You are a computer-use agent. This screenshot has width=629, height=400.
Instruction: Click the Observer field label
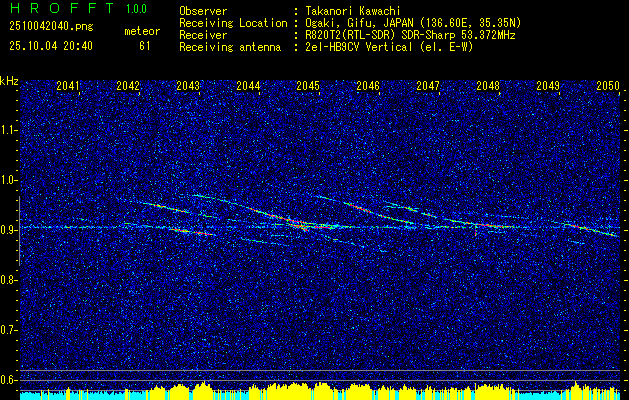pos(203,11)
